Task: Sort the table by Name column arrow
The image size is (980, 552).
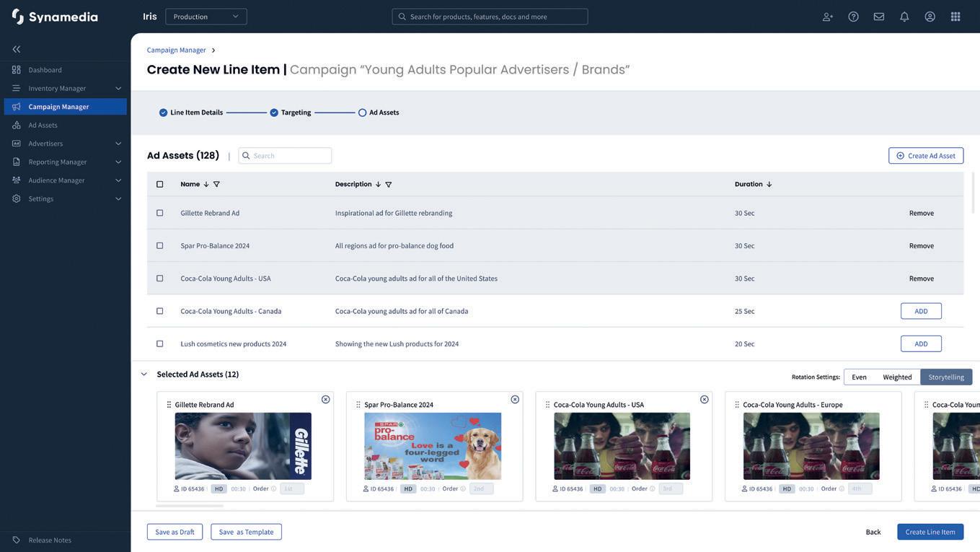Action: (206, 184)
